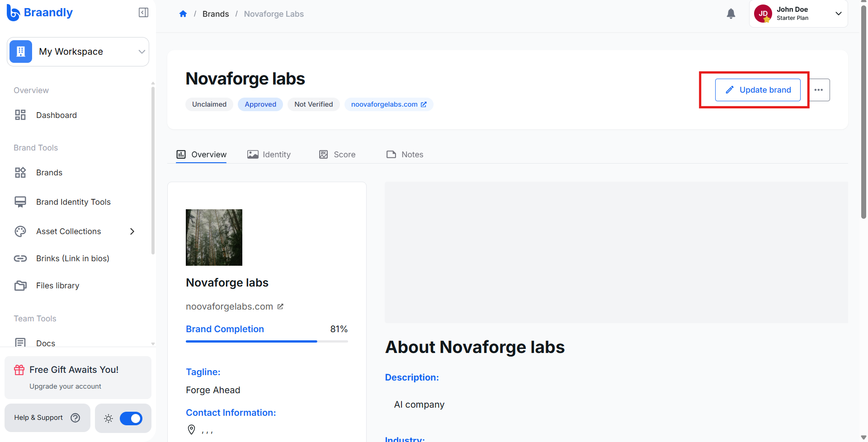Switch to the Score tab
The height and width of the screenshot is (442, 868).
pyautogui.click(x=337, y=155)
